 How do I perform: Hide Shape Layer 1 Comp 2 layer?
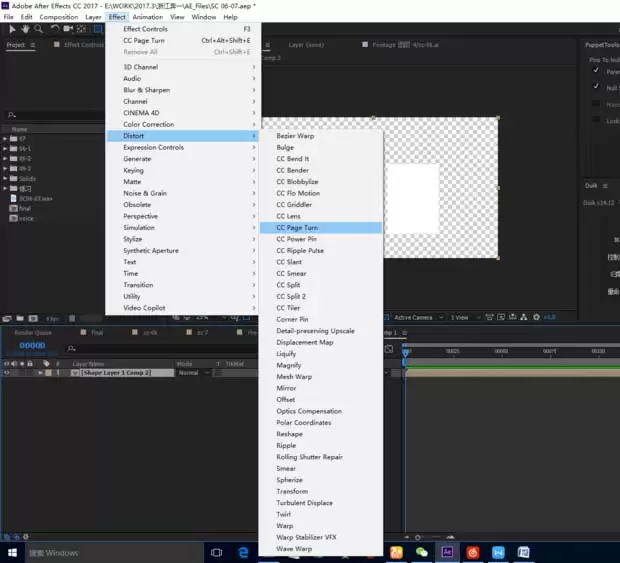(6, 373)
